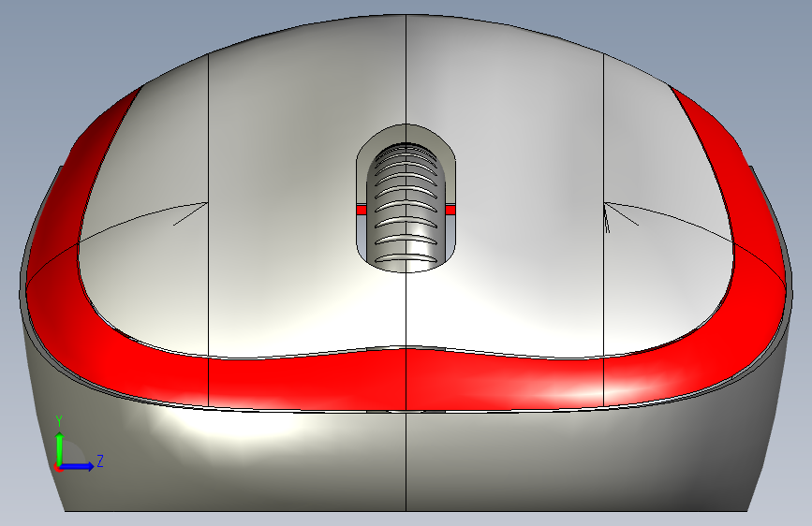The height and width of the screenshot is (526, 812).
Task: Click the 'Z' axis label
Action: coord(100,460)
